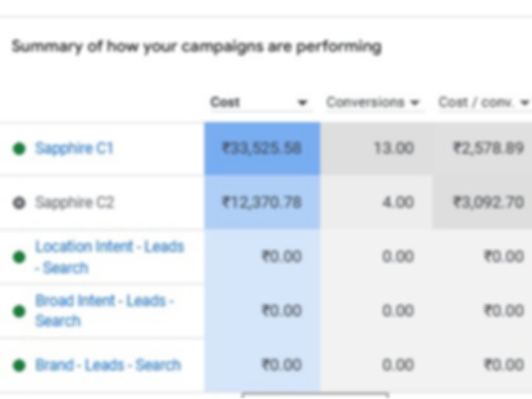Screen dimensions: 532x399
Task: Click the 4.00 conversions cell for Sapphire C2
Action: click(x=398, y=203)
